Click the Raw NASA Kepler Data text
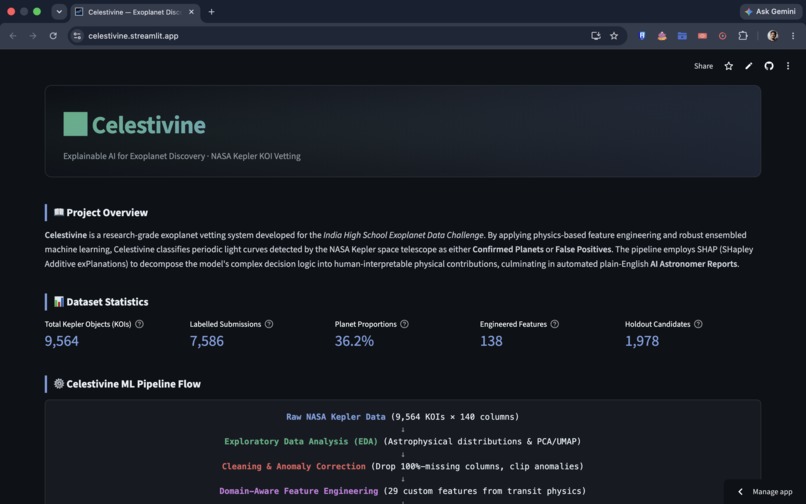The width and height of the screenshot is (806, 504). pos(336,417)
